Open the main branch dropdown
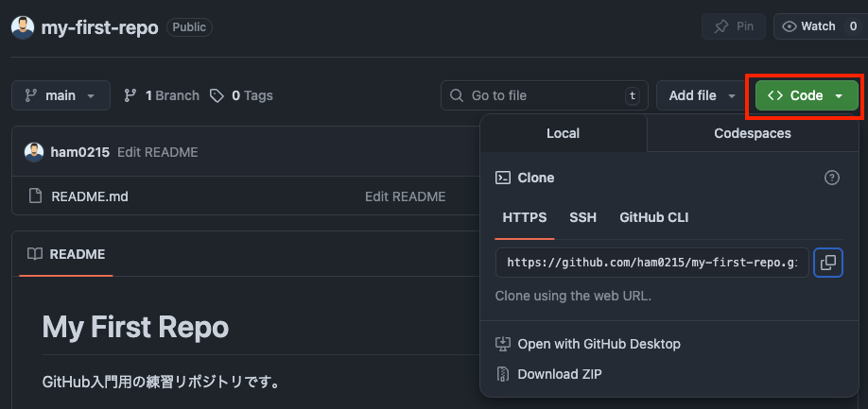The image size is (868, 409). point(61,95)
